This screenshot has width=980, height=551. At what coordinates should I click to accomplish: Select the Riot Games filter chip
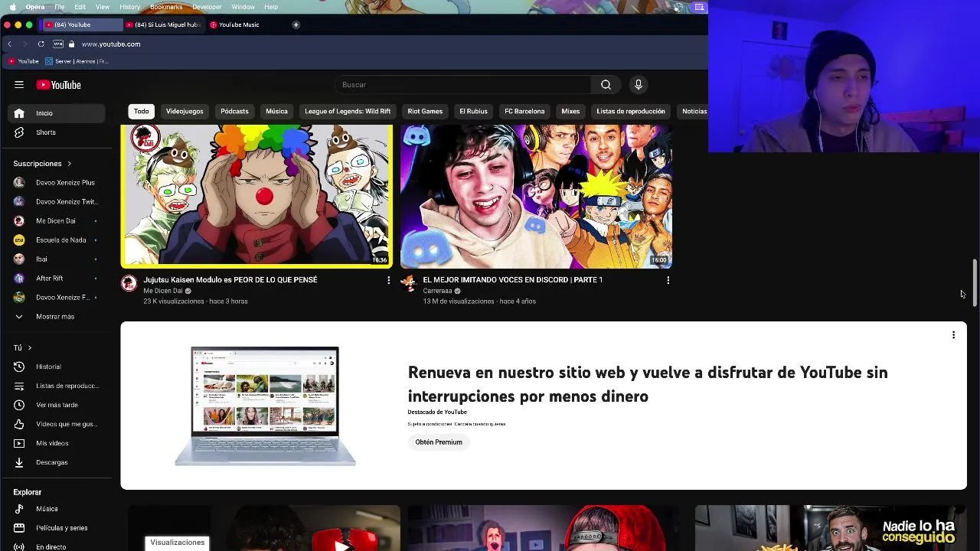425,112
